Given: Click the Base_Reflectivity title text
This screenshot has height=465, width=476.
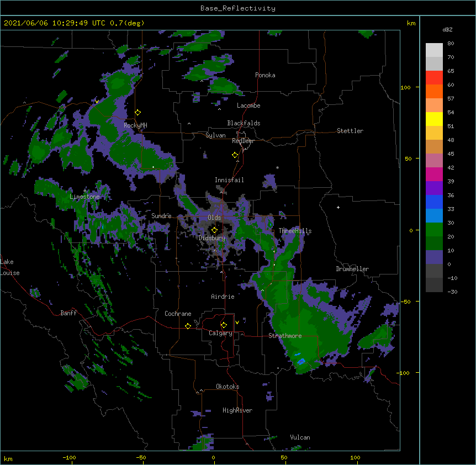Looking at the screenshot, I should click(238, 8).
